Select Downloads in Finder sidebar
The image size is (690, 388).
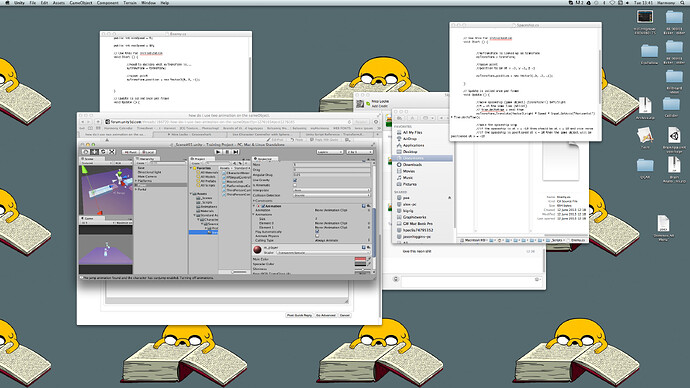[412, 165]
